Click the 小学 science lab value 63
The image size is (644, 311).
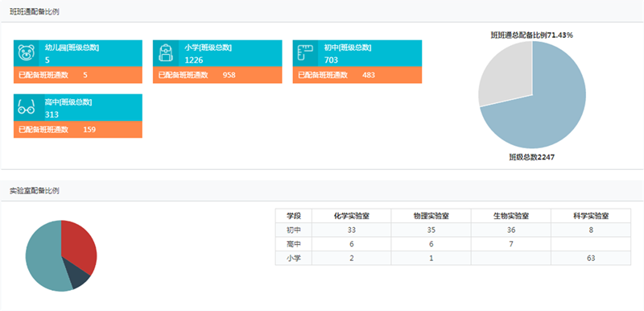pyautogui.click(x=591, y=259)
